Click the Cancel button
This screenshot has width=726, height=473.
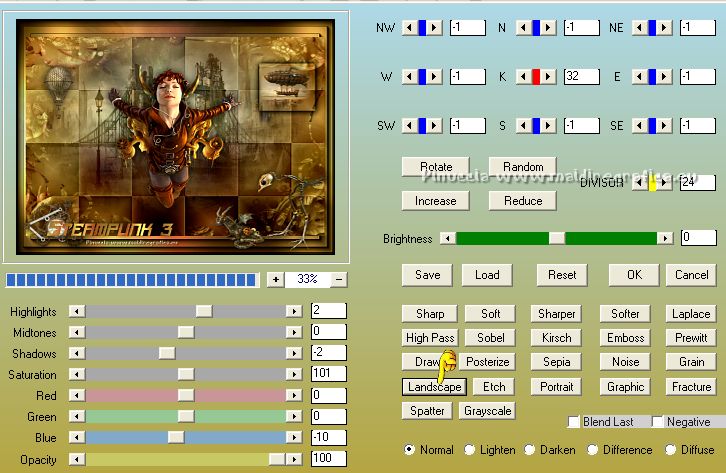coord(692,275)
